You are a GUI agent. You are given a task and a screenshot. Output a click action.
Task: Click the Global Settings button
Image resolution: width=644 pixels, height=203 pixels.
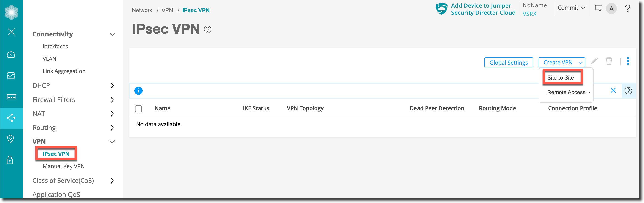508,63
